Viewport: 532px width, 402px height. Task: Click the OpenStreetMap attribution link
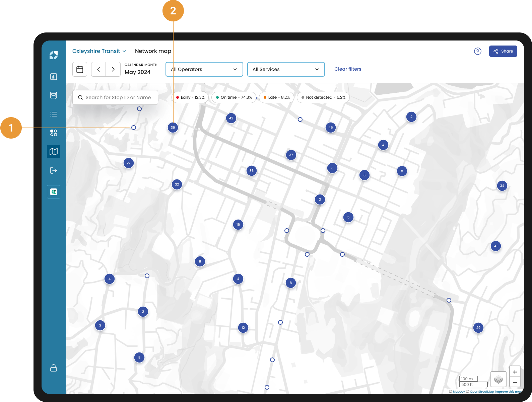(x=482, y=392)
